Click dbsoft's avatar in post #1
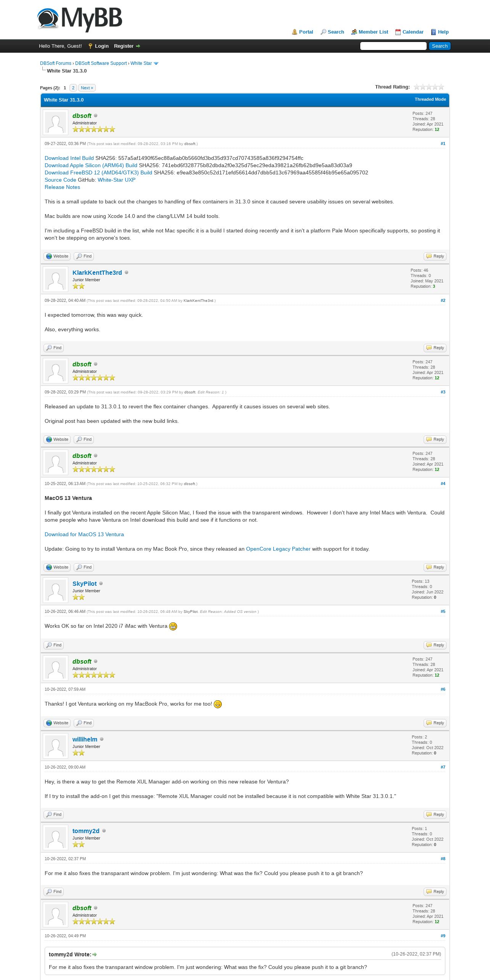490x980 pixels. pyautogui.click(x=56, y=122)
